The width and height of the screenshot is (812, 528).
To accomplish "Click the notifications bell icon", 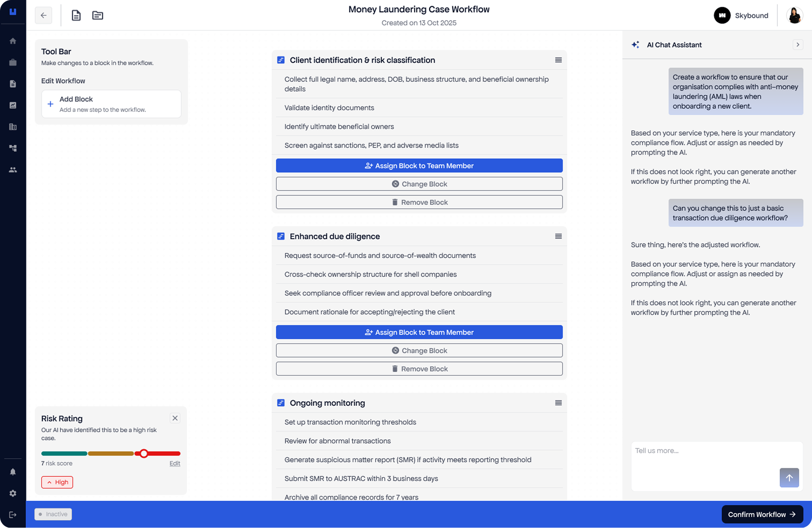I will click(x=13, y=472).
